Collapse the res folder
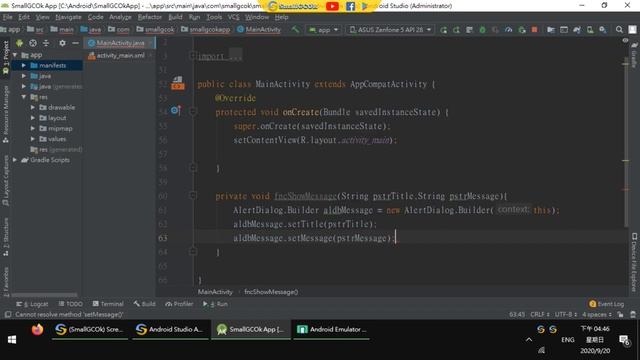 pyautogui.click(x=24, y=97)
